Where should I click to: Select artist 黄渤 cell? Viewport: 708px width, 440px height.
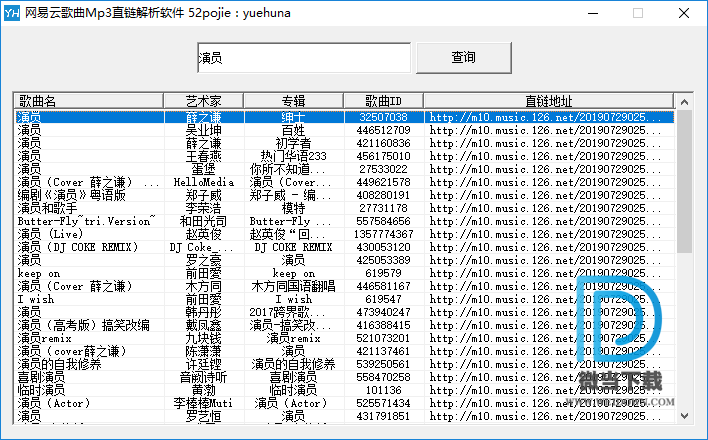204,390
